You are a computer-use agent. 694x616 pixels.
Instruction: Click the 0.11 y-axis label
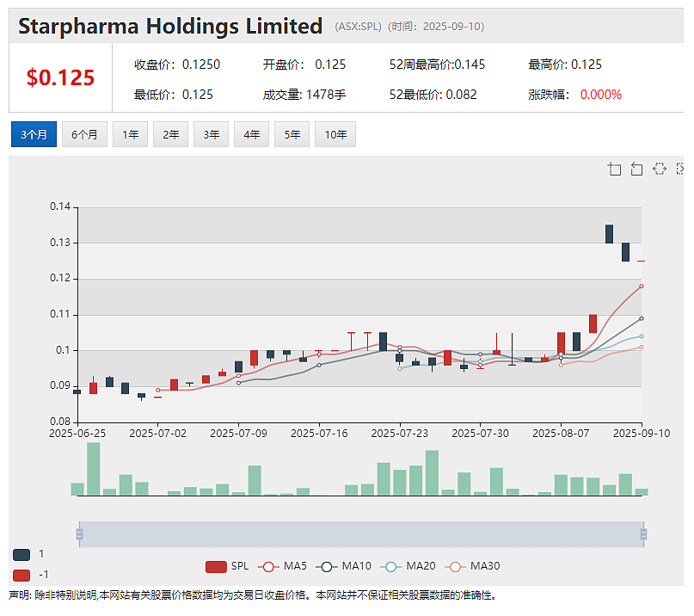click(60, 314)
